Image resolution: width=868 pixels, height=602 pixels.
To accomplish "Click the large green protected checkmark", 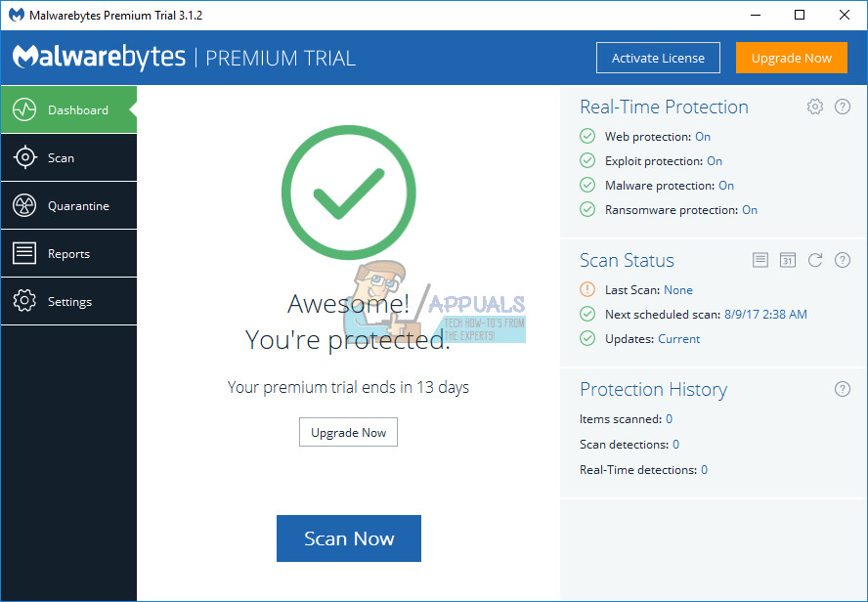I will point(349,193).
